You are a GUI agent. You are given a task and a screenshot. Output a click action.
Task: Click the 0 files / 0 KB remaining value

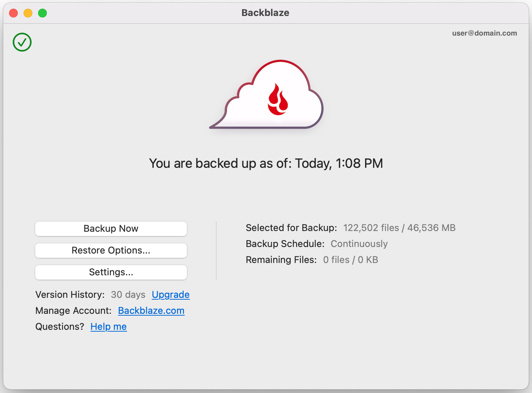point(350,260)
